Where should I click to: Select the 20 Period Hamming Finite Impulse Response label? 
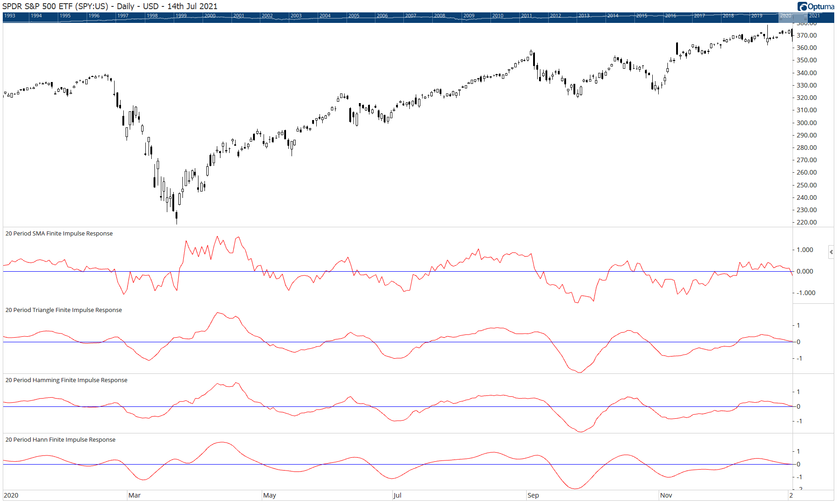tap(66, 380)
